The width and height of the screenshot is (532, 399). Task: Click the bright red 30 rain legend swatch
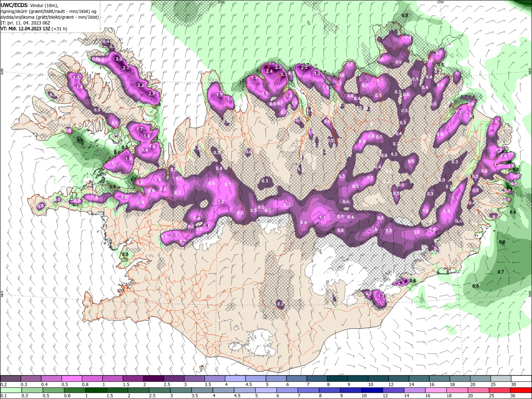(521, 390)
